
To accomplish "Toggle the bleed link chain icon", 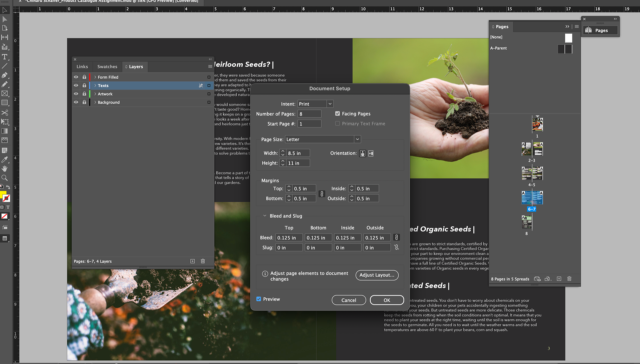I will [396, 237].
